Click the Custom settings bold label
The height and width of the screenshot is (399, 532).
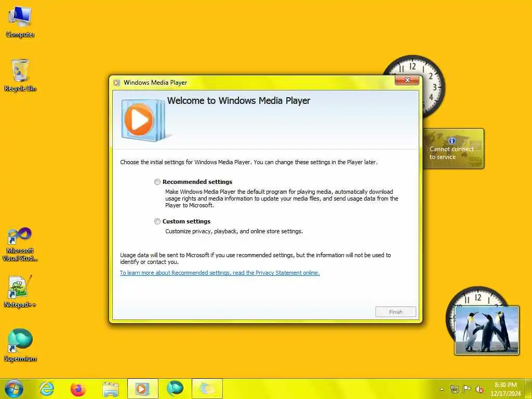(187, 221)
